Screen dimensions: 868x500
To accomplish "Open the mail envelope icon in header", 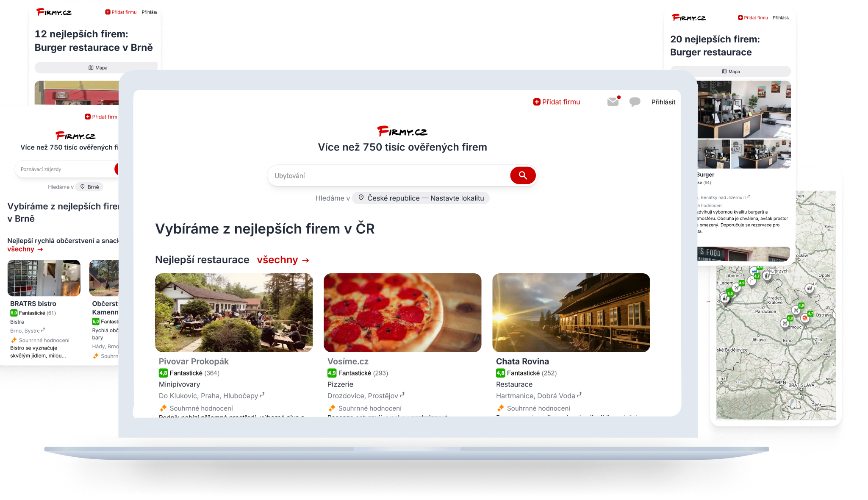I will click(613, 102).
